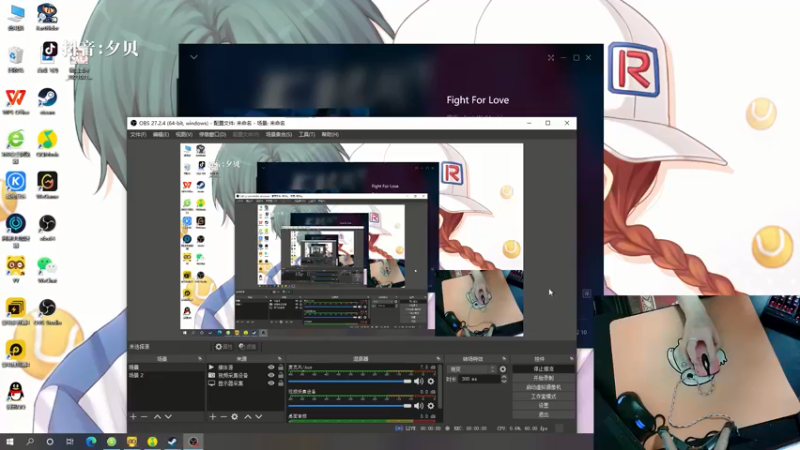Click the 开始录制 start recording button
The height and width of the screenshot is (450, 800).
(x=543, y=378)
